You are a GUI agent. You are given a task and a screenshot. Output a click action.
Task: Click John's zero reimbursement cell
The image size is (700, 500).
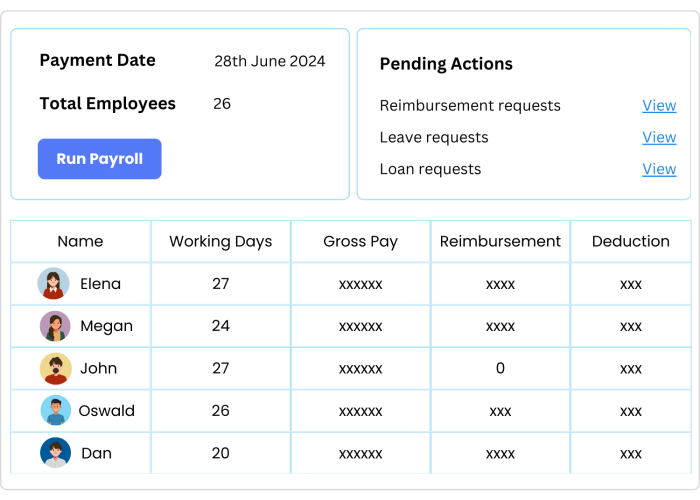pyautogui.click(x=500, y=368)
